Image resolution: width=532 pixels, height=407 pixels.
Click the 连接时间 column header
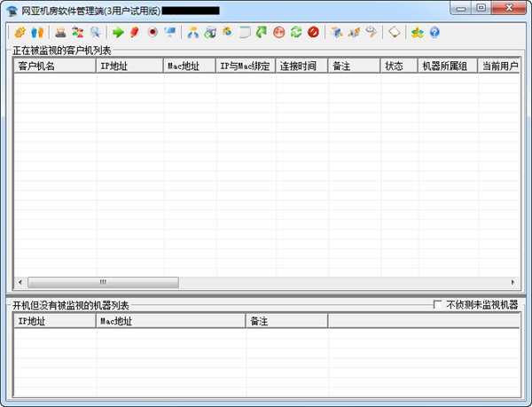pos(301,66)
